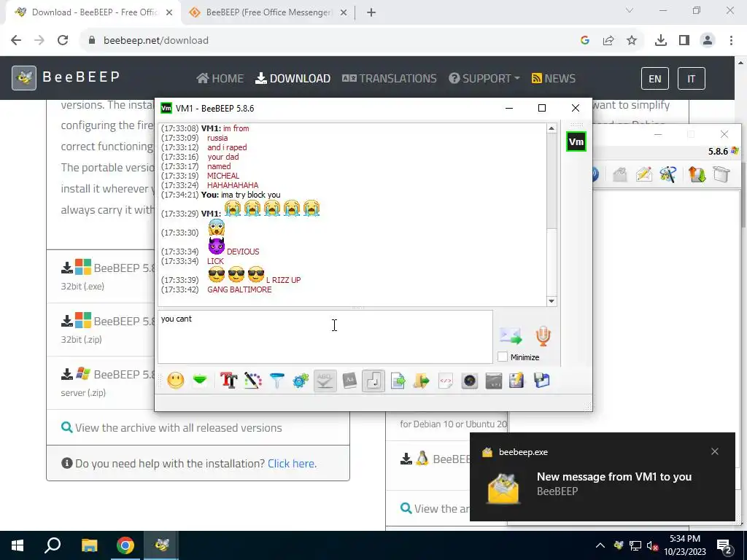
Task: Toggle the Aa dictionary book icon
Action: 349,381
